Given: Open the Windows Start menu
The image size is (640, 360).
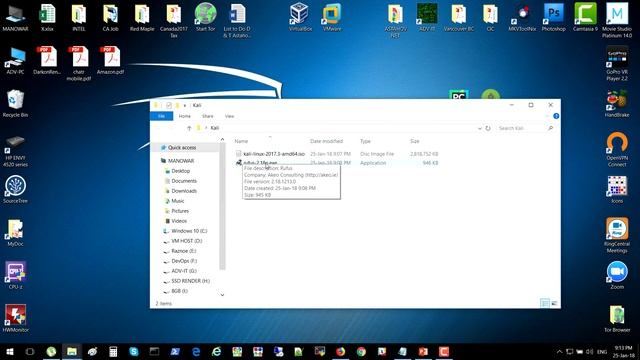Looking at the screenshot, I should (9, 351).
